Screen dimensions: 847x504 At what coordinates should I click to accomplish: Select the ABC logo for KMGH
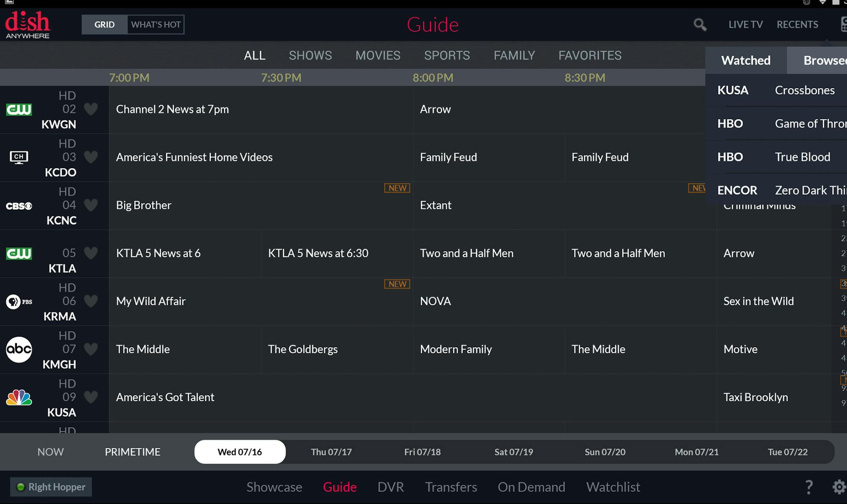click(x=19, y=349)
